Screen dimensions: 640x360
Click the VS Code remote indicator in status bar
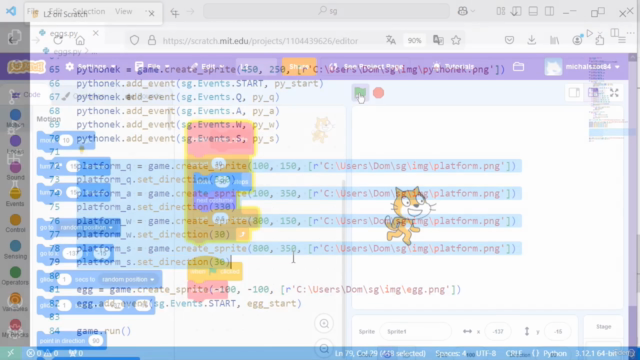11,353
